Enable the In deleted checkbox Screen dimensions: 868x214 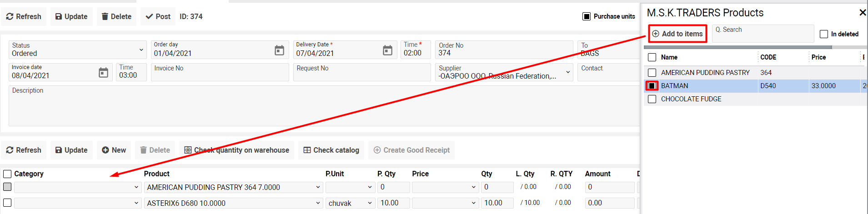click(824, 34)
